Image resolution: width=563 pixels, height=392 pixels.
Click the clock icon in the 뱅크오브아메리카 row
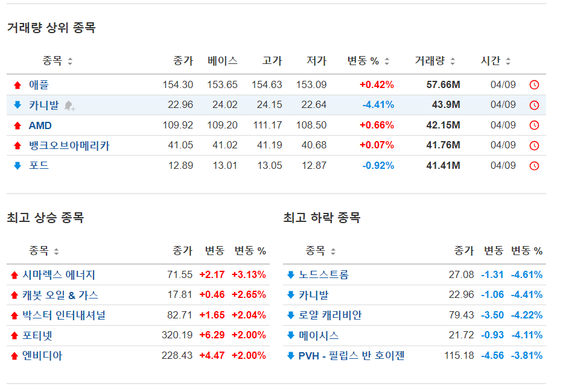pos(534,145)
